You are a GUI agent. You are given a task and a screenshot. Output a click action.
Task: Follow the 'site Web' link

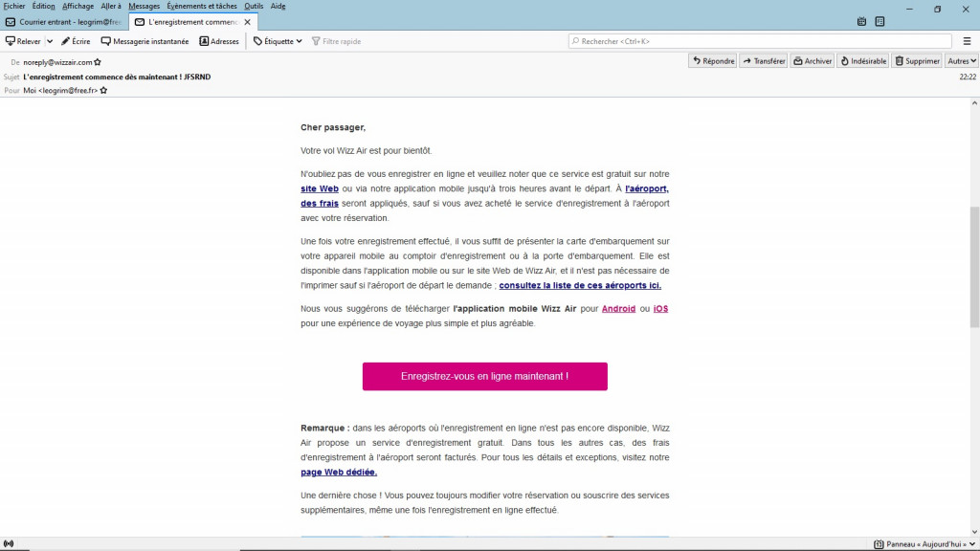(x=320, y=188)
